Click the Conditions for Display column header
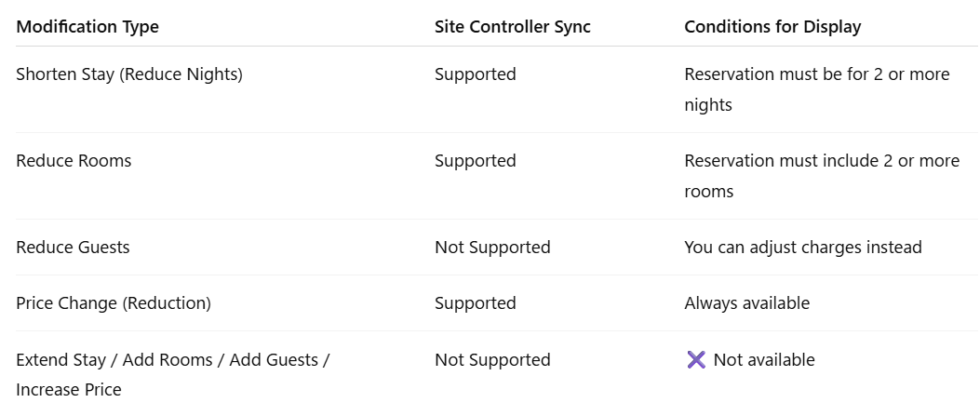 [772, 27]
